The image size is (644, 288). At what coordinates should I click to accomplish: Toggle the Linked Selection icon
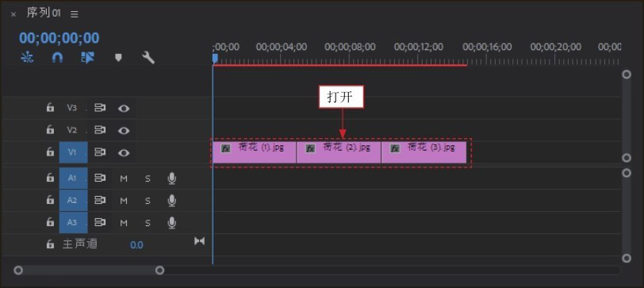(87, 57)
